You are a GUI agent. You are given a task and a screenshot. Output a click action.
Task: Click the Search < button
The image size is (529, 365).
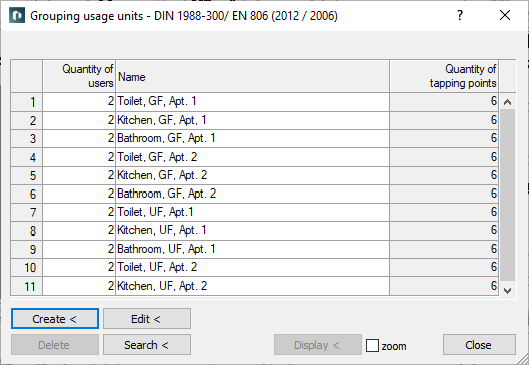[147, 345]
